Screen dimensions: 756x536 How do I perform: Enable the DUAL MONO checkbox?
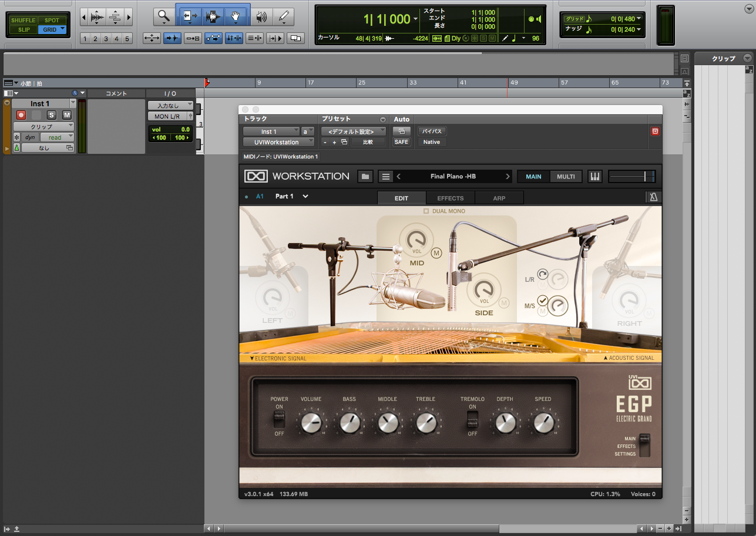pos(426,211)
